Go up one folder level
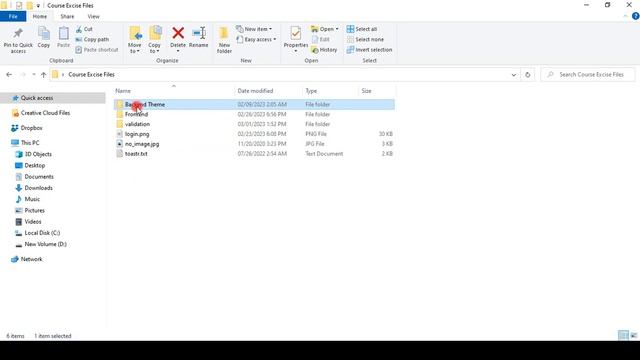This screenshot has width=640, height=360. (43, 75)
